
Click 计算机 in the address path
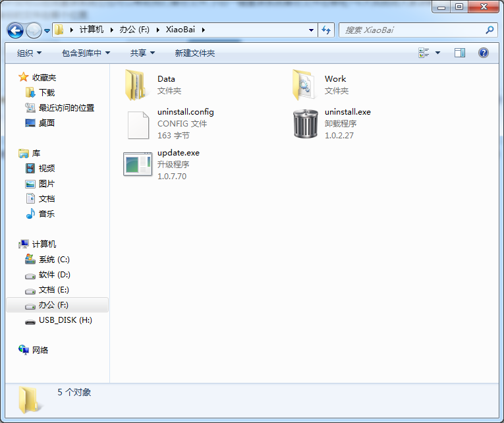click(x=92, y=30)
